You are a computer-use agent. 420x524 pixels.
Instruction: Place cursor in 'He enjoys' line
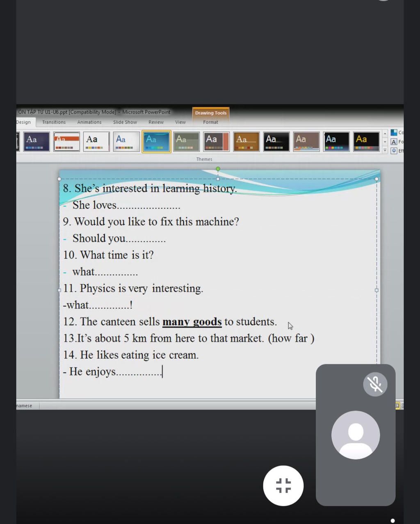click(113, 371)
